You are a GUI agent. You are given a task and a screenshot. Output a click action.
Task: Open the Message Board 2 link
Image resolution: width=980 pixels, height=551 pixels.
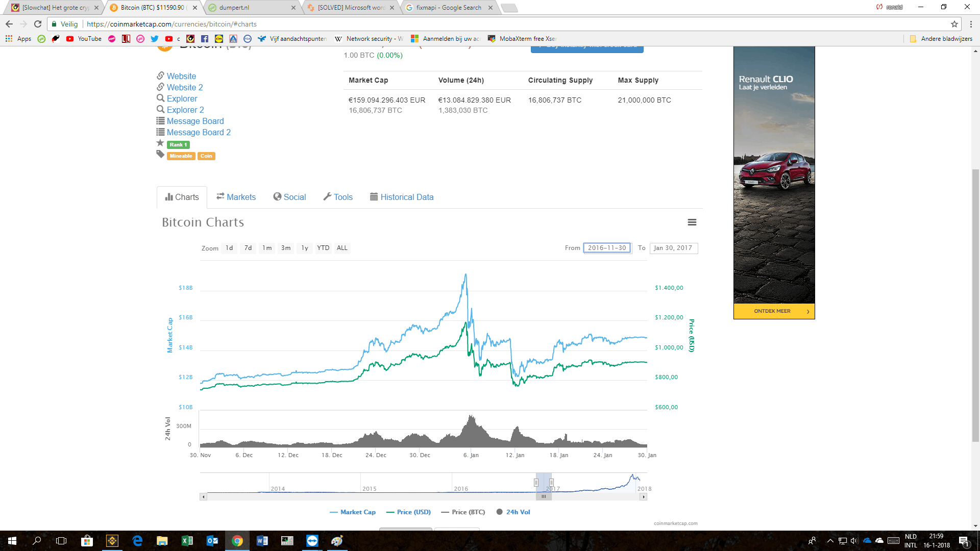click(x=199, y=133)
